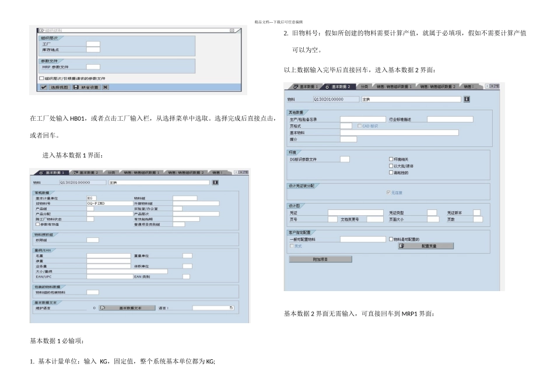Click the 物料组 input field
Screen dimensions: 554x392
[185, 198]
